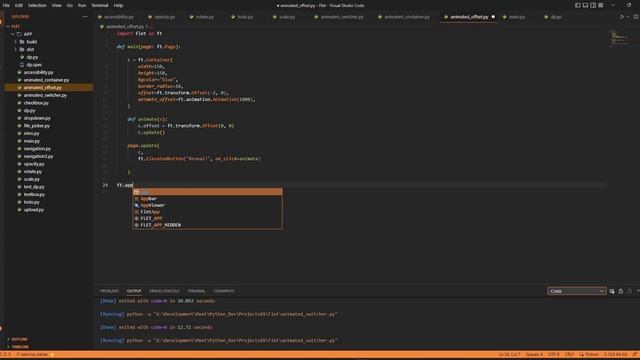Click UTF-8 encoding status
640x360 pixels.
(x=553, y=355)
